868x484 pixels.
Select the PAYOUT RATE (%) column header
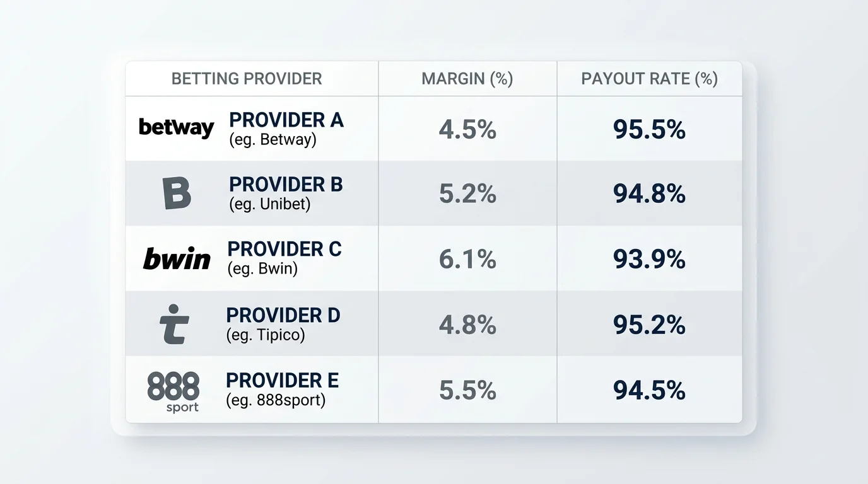[650, 79]
